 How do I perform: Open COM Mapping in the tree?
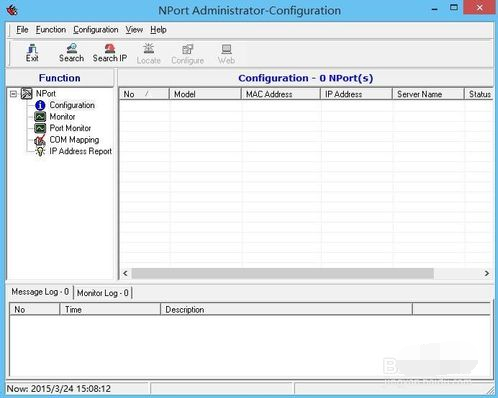(74, 140)
